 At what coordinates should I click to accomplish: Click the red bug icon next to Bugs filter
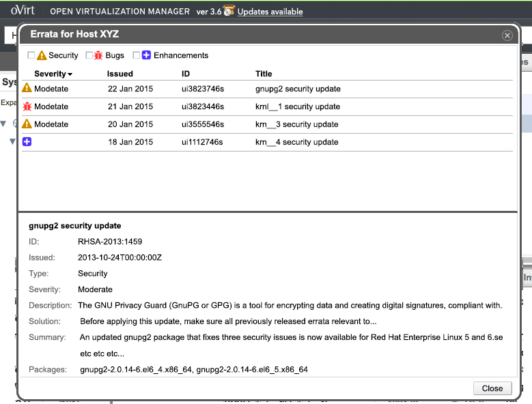pyautogui.click(x=98, y=55)
